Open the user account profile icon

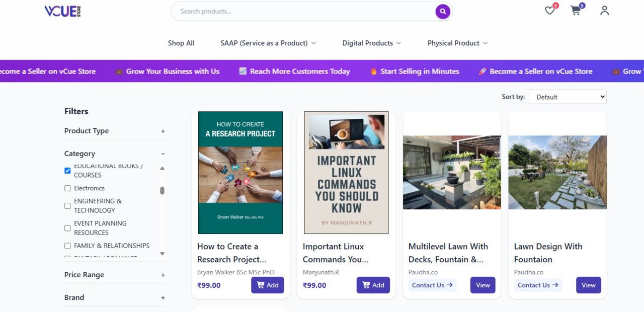(x=605, y=11)
